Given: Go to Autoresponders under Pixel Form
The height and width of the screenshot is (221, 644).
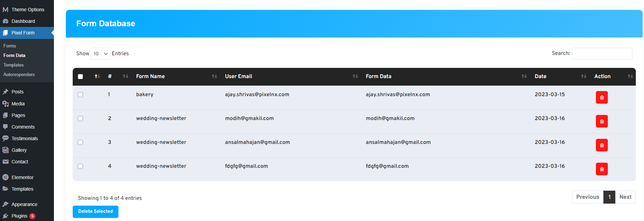Looking at the screenshot, I should click(19, 74).
